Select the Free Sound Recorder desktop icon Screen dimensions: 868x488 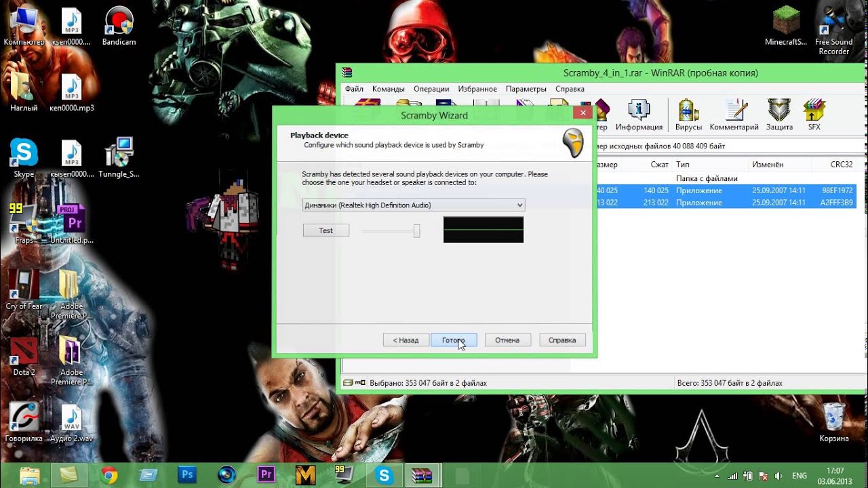click(833, 32)
